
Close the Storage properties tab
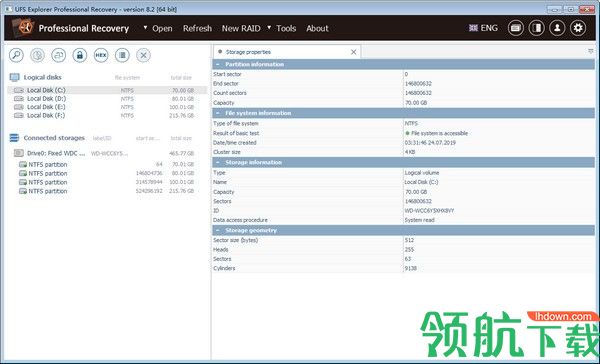coord(354,52)
